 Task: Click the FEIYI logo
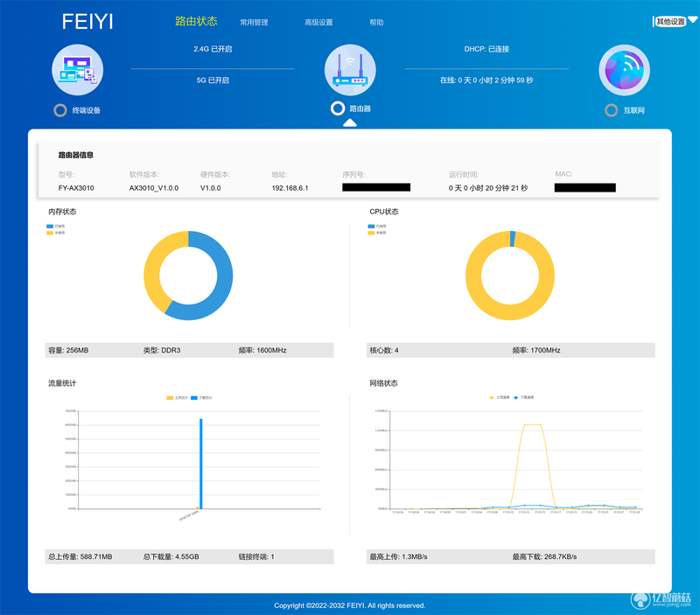[x=87, y=21]
